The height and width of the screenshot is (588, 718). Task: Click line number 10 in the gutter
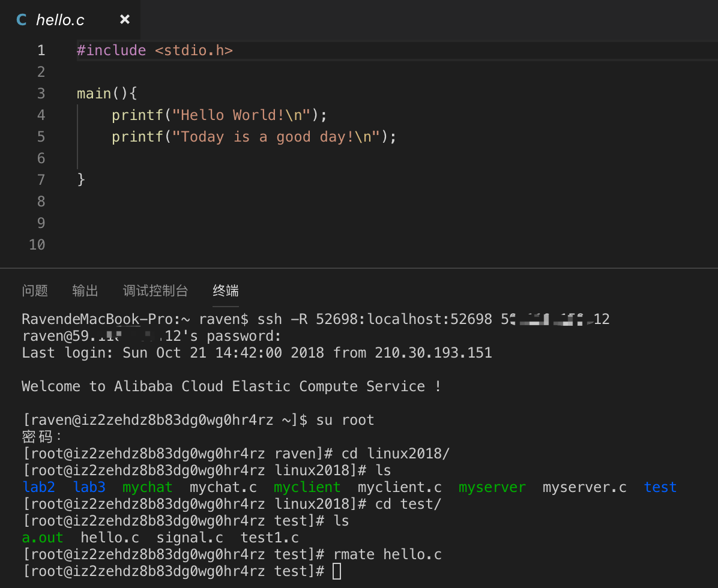pos(37,245)
